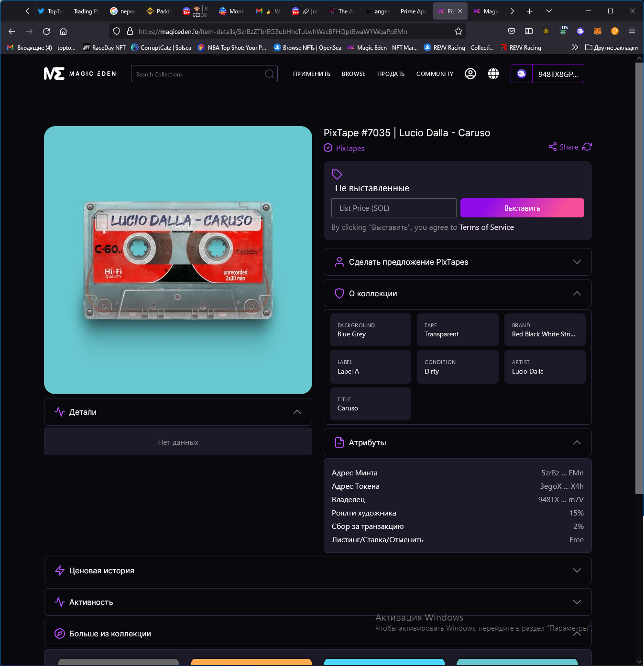Image resolution: width=644 pixels, height=666 pixels.
Task: Open a new browser tab
Action: [530, 11]
